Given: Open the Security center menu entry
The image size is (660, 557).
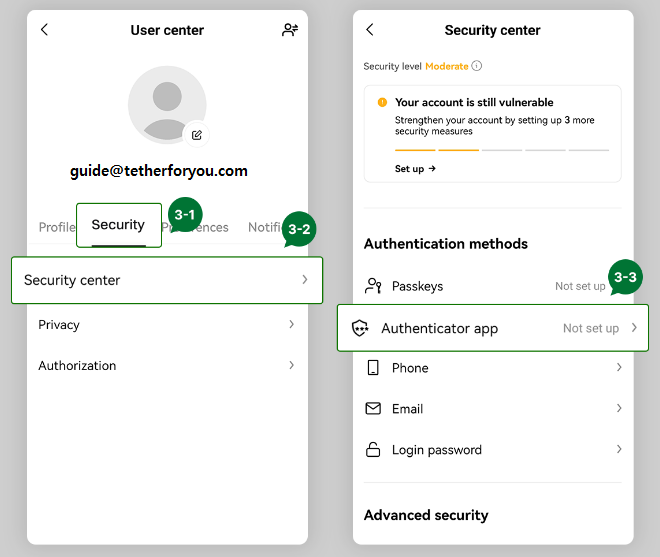Looking at the screenshot, I should coord(72,281).
